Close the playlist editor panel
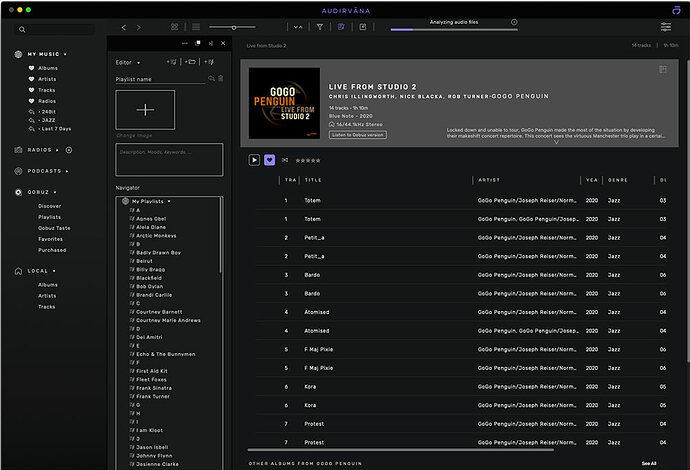The width and height of the screenshot is (690, 470). 223,43
